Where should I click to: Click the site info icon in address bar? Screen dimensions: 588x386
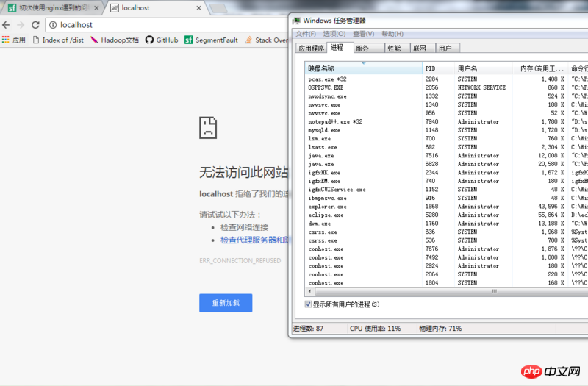[53, 25]
